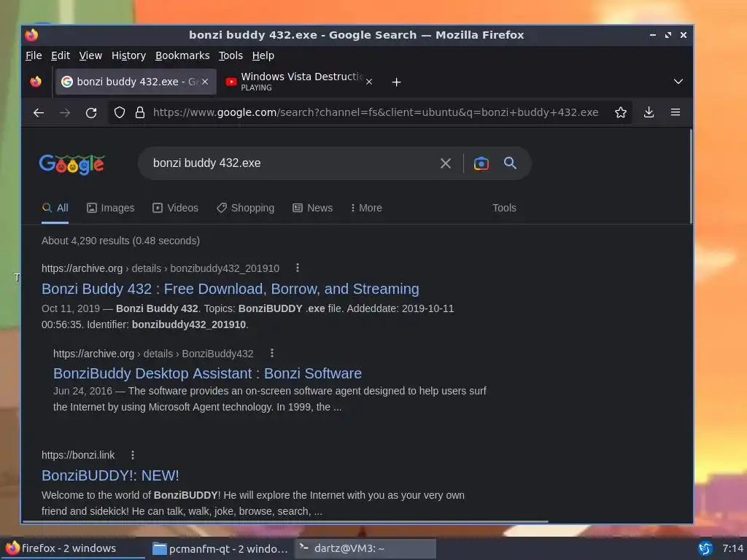Open firefox windows group in taskbar
This screenshot has height=560, width=747.
(x=72, y=548)
